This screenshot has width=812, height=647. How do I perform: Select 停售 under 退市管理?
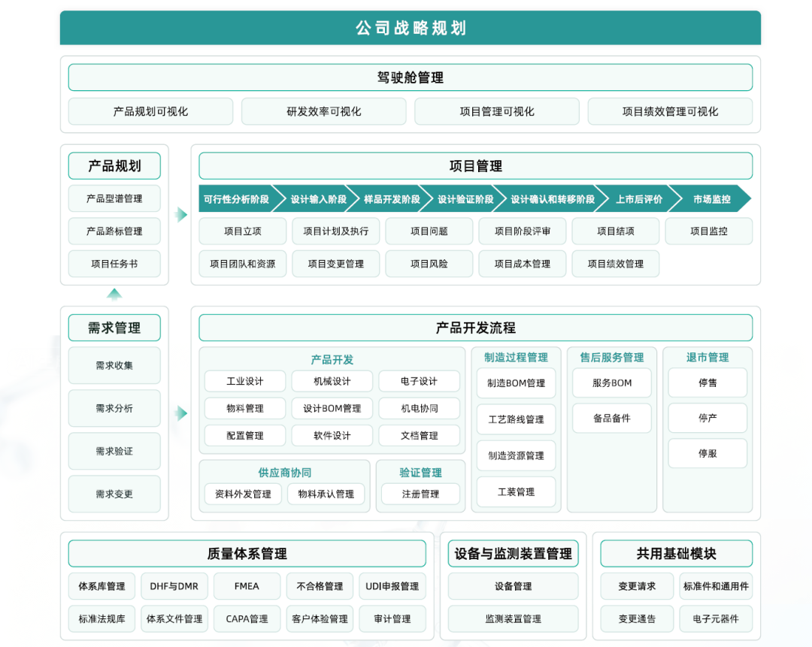(x=707, y=383)
